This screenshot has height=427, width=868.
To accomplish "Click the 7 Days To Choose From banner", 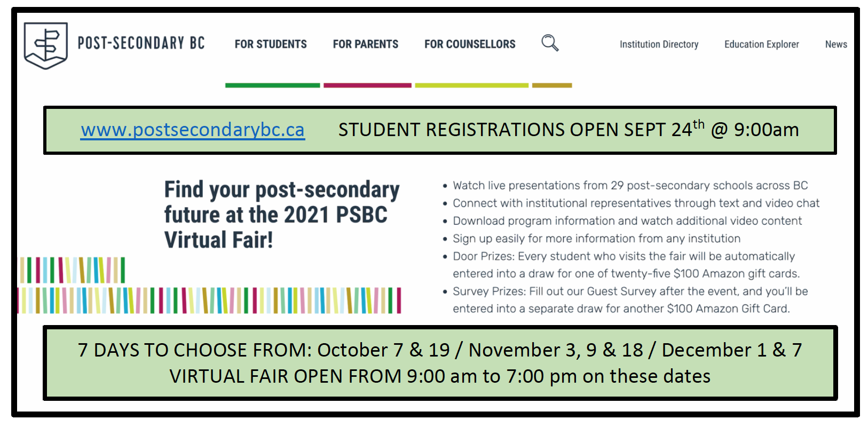I will click(x=440, y=363).
